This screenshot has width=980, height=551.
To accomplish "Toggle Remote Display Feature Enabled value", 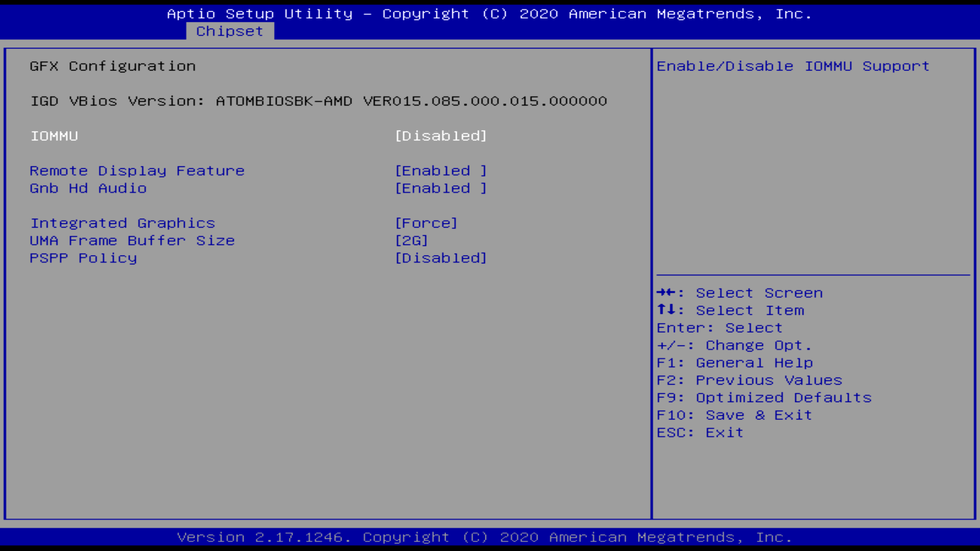I will (x=441, y=171).
